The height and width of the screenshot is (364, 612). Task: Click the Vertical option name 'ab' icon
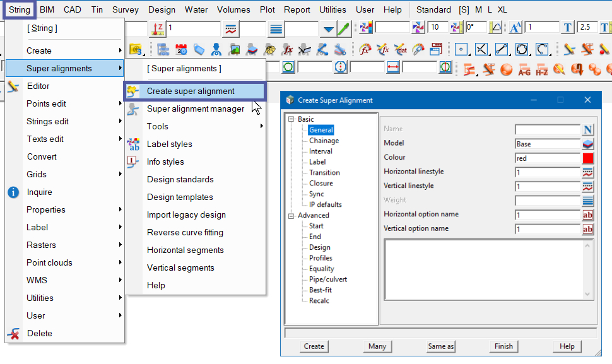[x=588, y=229]
